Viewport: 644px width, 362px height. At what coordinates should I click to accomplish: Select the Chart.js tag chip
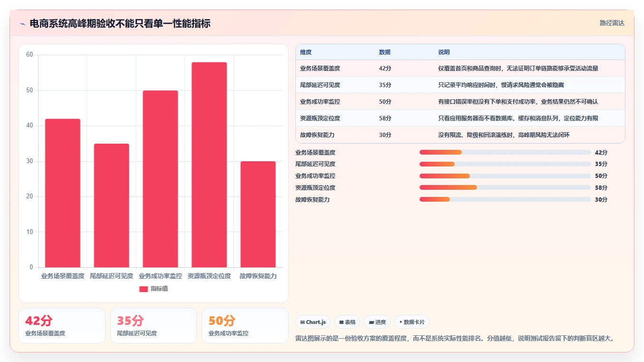(312, 322)
